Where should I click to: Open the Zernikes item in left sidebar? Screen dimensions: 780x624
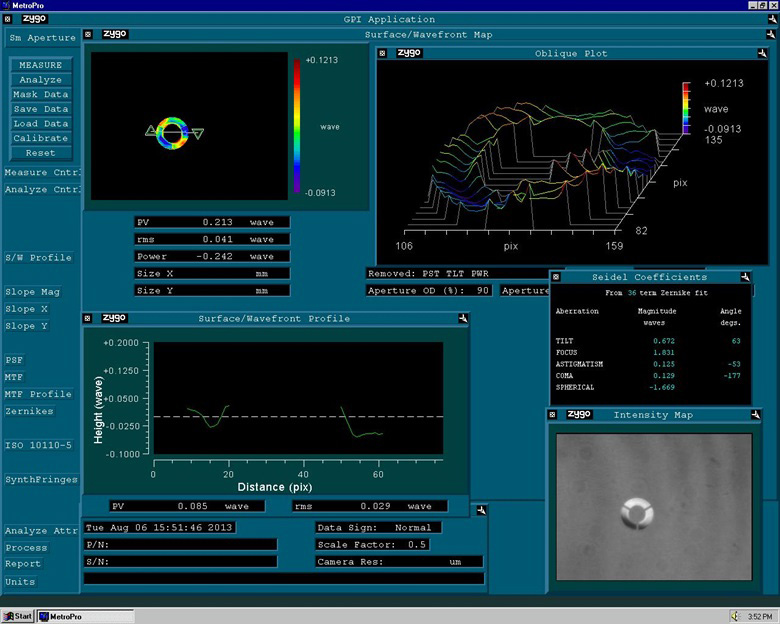pyautogui.click(x=28, y=411)
